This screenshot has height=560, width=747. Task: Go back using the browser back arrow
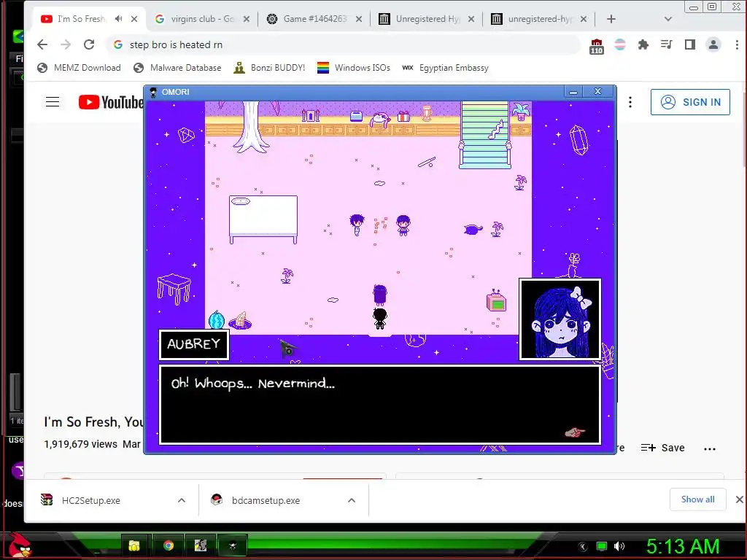point(42,44)
